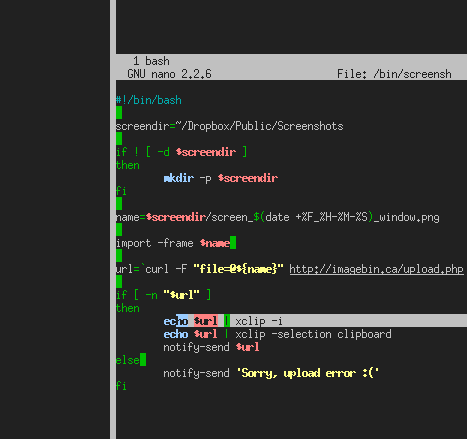Click the http://imagebin.ca/upload.php URL
This screenshot has height=439, width=467.
376,269
